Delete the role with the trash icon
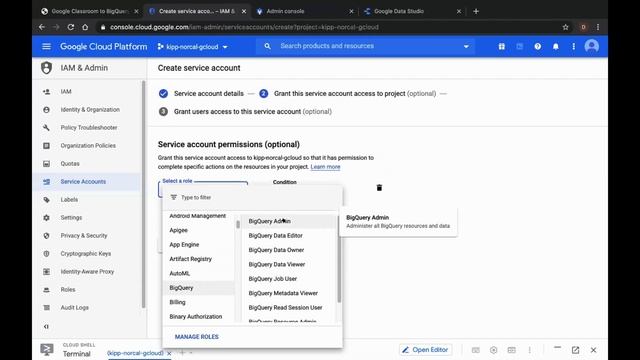 (x=379, y=188)
